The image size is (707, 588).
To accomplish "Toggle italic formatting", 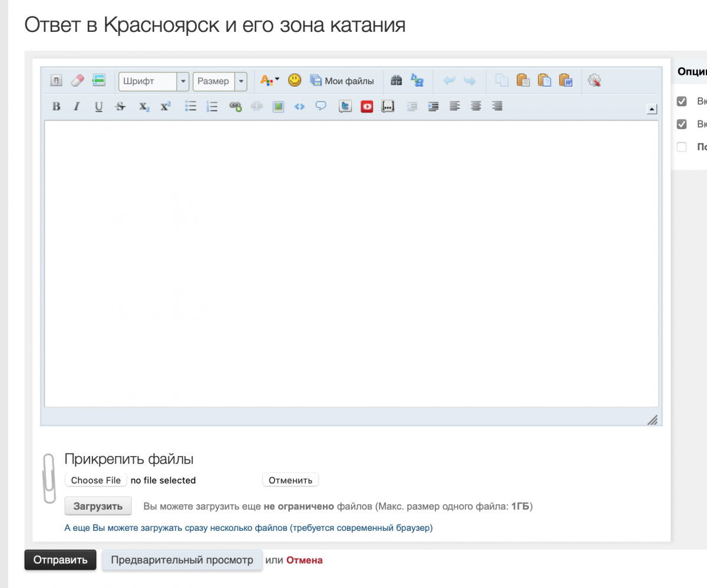I will (x=76, y=107).
